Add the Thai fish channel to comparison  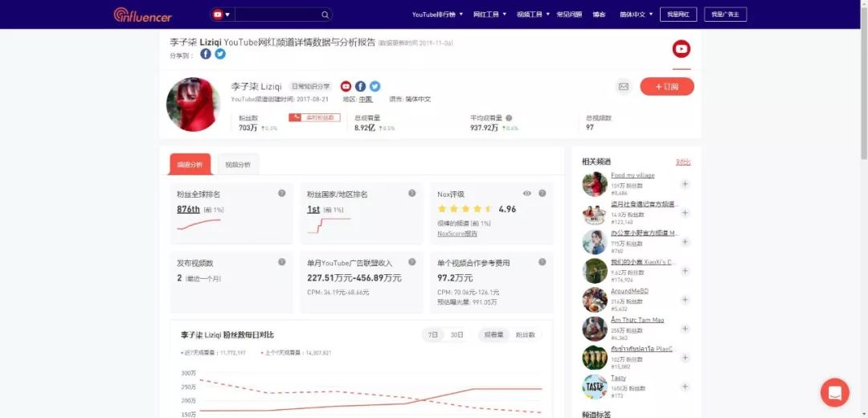click(x=685, y=358)
